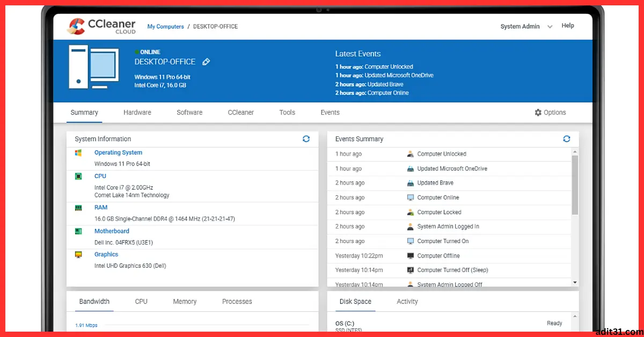Click the Events Summary scrollbar thumb
Screen dimensions: 644x337
(x=575, y=185)
